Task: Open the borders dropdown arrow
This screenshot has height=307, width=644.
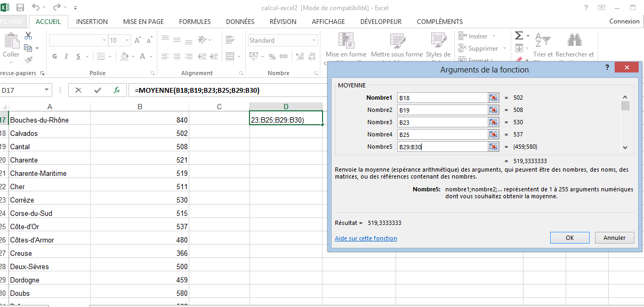Action: (x=110, y=56)
